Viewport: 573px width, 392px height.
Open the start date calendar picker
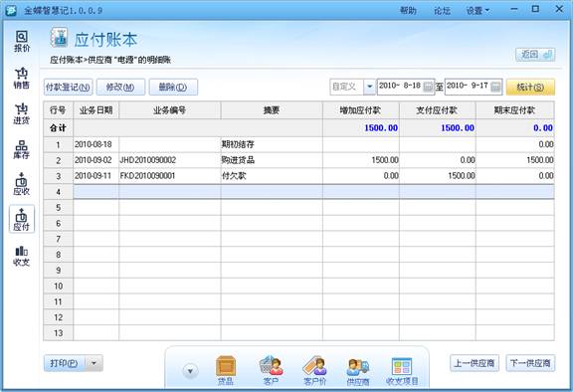click(428, 87)
